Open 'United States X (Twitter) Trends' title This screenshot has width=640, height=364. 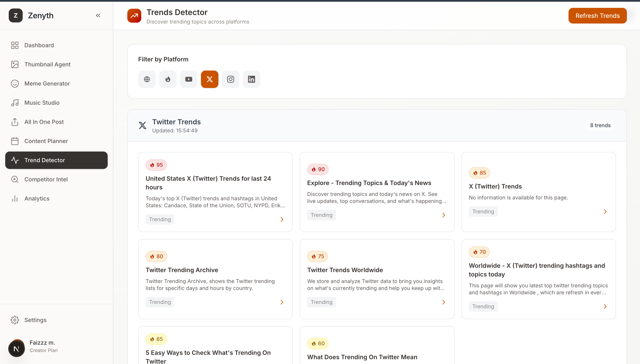(x=208, y=183)
